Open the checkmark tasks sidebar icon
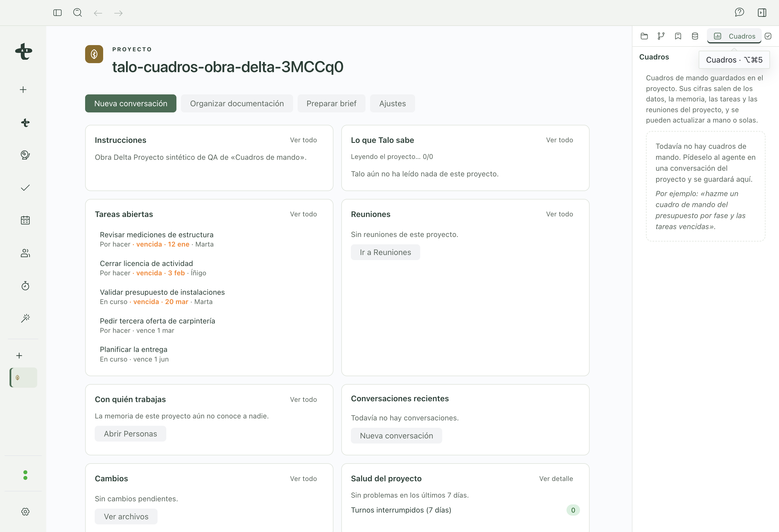The image size is (779, 532). (x=25, y=188)
